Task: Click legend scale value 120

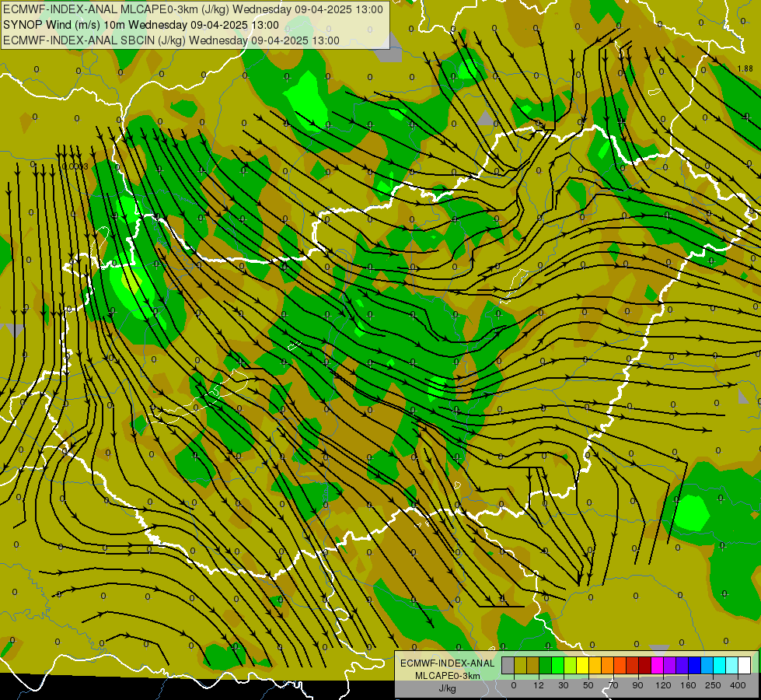Action: [663, 685]
